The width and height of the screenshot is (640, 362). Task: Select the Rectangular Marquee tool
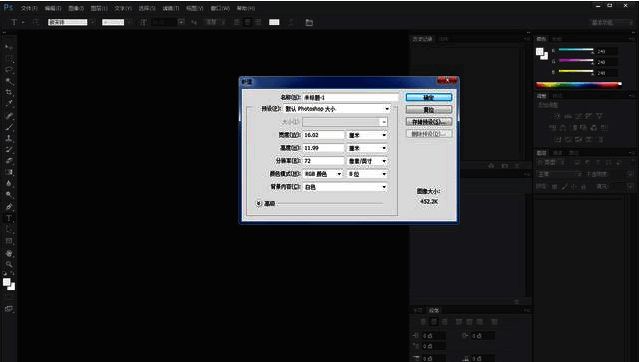[x=9, y=59]
